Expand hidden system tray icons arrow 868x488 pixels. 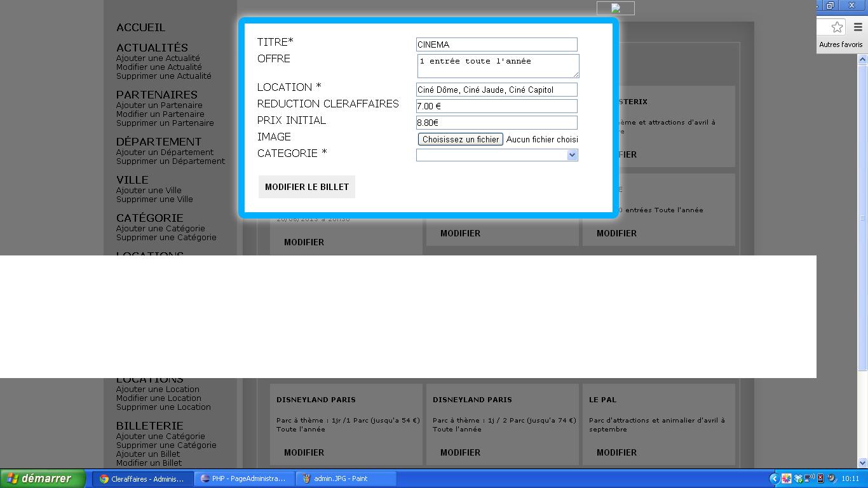tap(774, 478)
